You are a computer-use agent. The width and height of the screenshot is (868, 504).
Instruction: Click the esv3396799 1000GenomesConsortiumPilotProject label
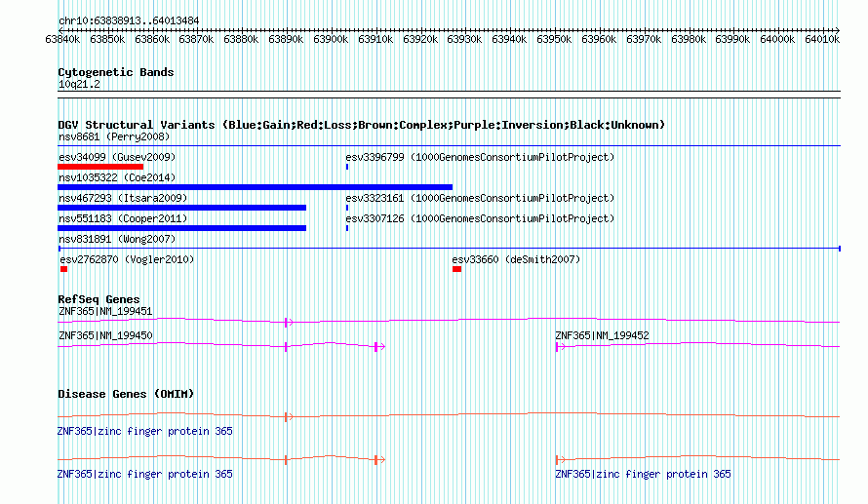tap(480, 157)
